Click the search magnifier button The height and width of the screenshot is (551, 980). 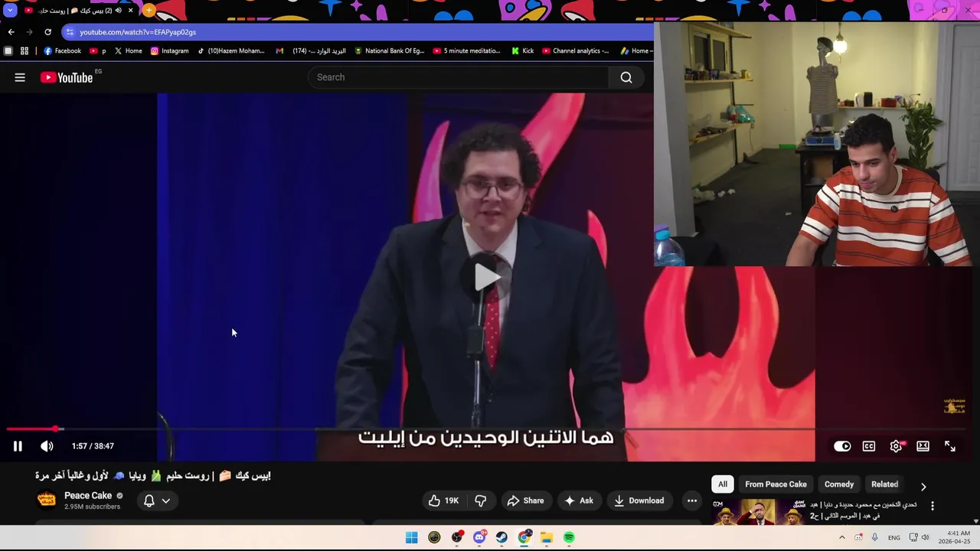click(626, 77)
